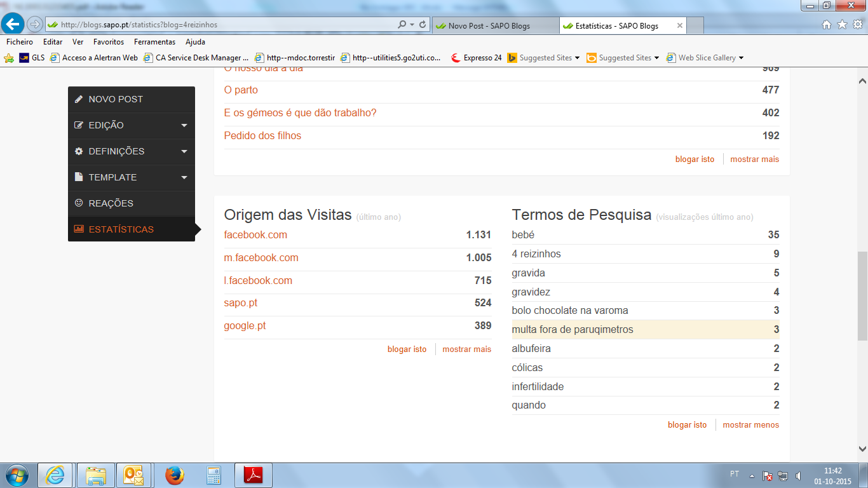Open the E os gémeos post link

tap(300, 113)
